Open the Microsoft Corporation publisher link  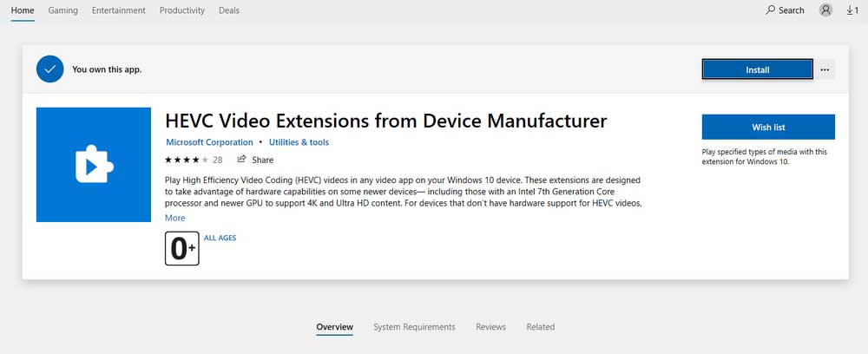click(x=209, y=142)
